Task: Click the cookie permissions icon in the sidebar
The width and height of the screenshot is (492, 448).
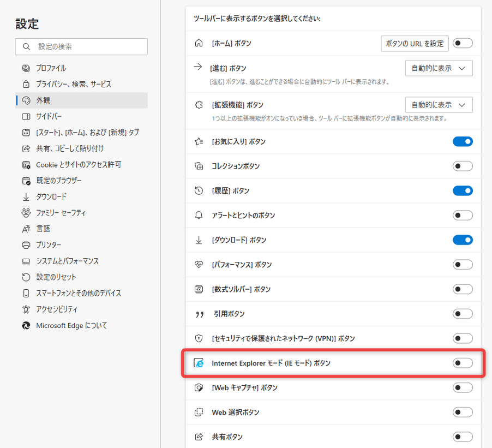Action: point(26,165)
